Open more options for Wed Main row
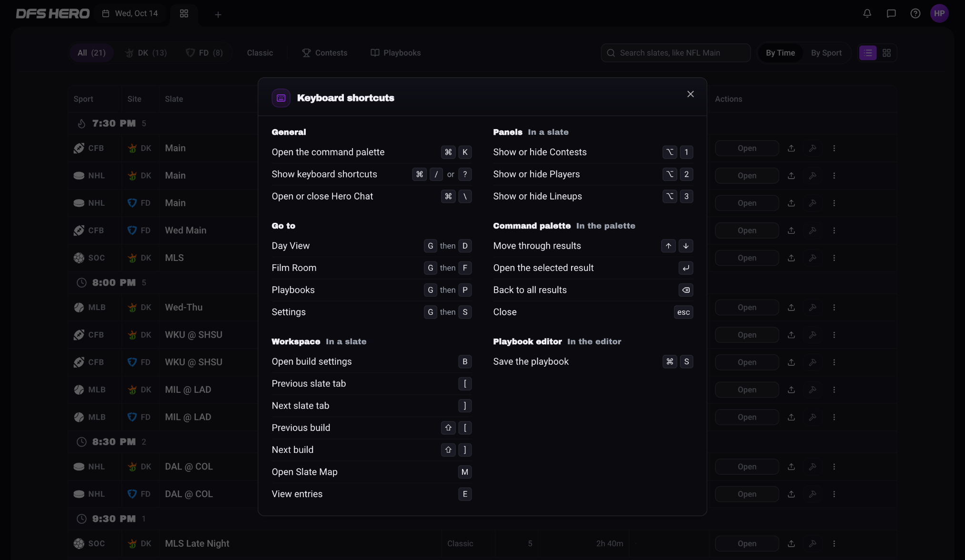965x560 pixels. point(834,230)
